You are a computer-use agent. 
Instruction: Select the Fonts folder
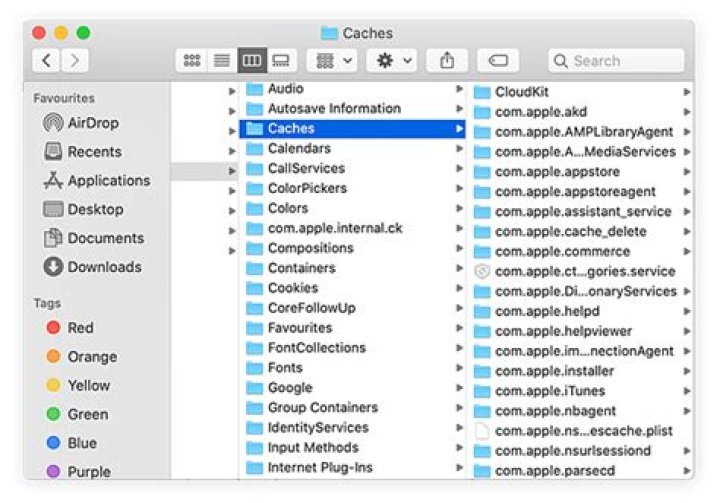pyautogui.click(x=285, y=367)
